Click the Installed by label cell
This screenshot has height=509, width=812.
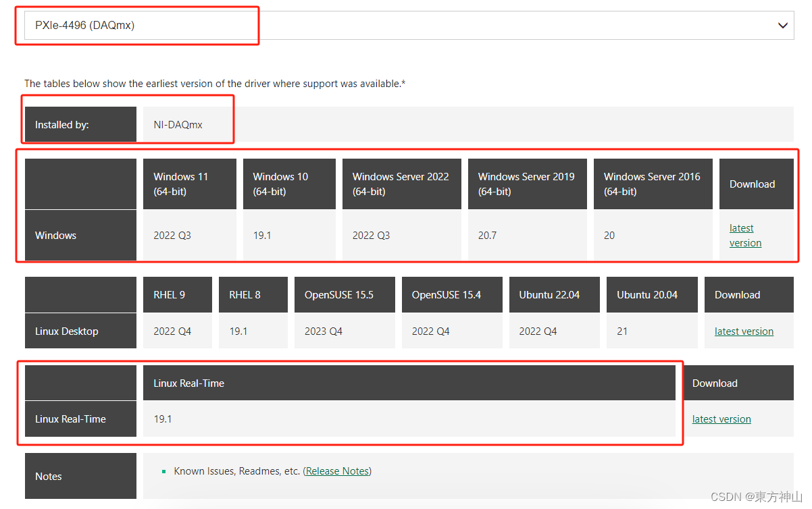tap(80, 125)
